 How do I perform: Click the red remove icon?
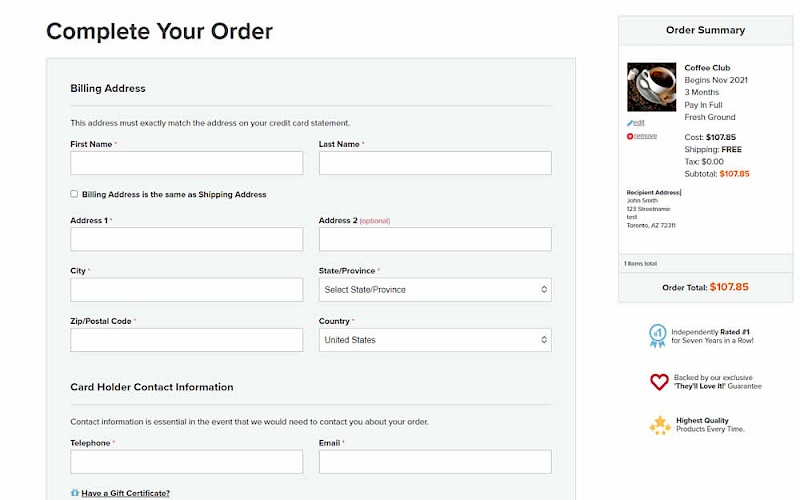pyautogui.click(x=630, y=136)
